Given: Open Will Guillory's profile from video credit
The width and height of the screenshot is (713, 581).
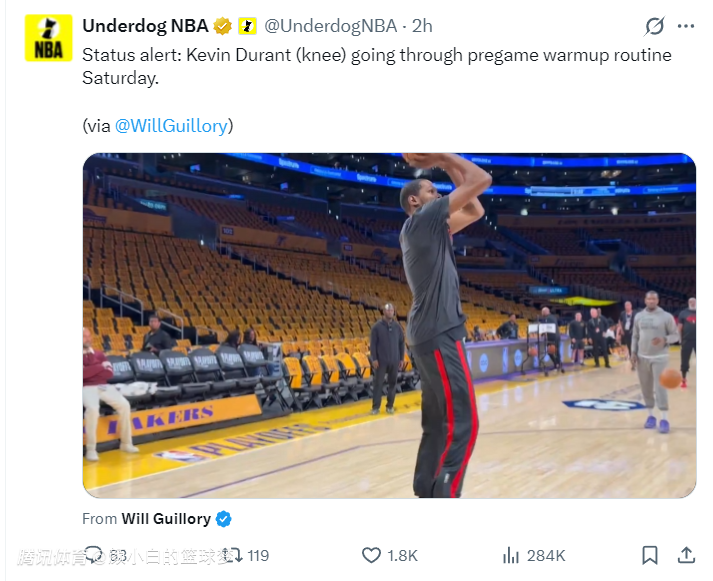Looking at the screenshot, I should pos(166,519).
